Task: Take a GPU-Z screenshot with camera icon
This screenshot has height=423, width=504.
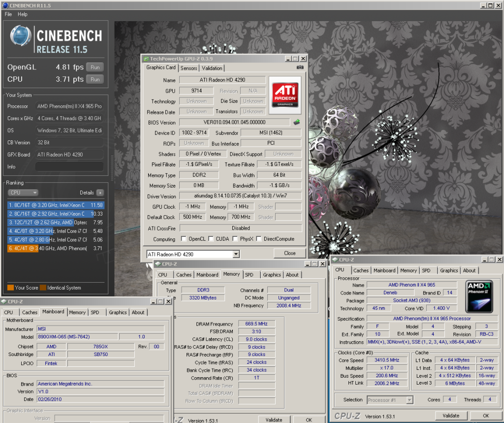Action: click(x=300, y=68)
